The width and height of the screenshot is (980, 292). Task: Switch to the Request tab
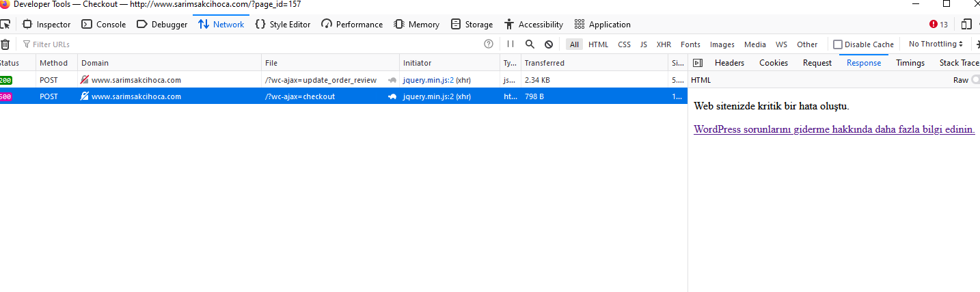pos(817,63)
